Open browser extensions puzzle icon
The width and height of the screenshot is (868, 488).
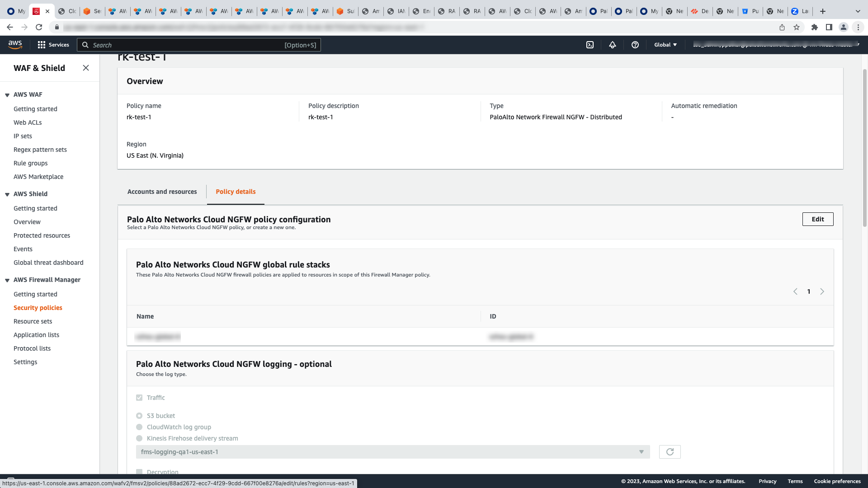point(814,27)
